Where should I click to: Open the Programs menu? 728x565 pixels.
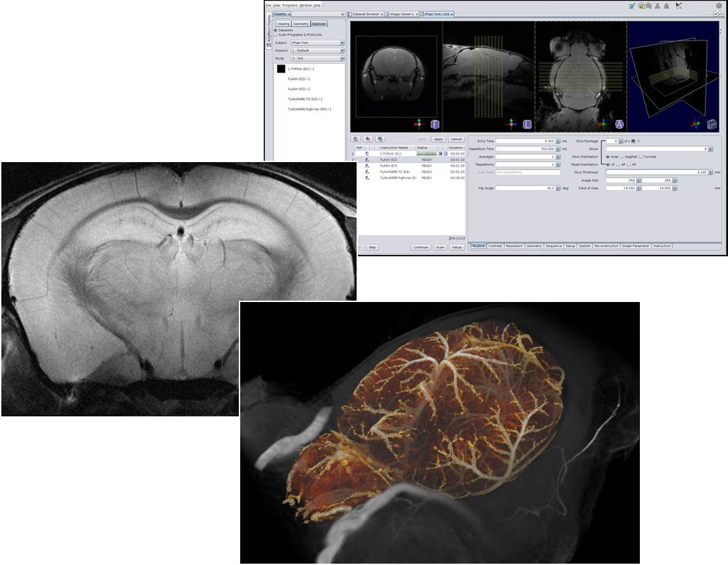[289, 5]
